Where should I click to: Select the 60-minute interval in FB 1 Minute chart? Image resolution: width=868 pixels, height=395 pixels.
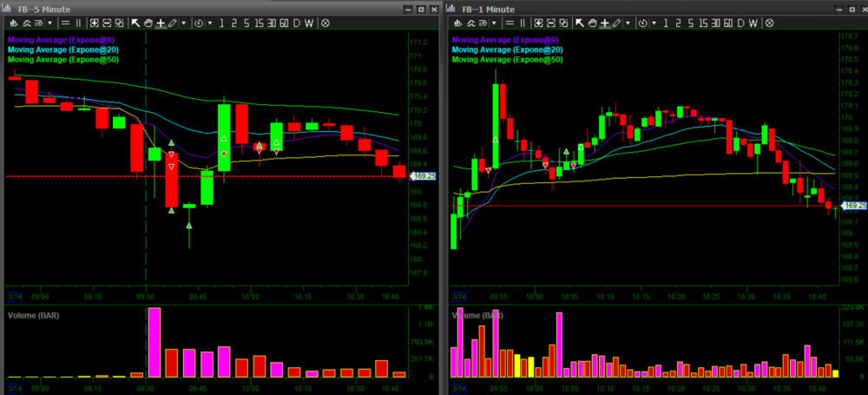coord(727,23)
